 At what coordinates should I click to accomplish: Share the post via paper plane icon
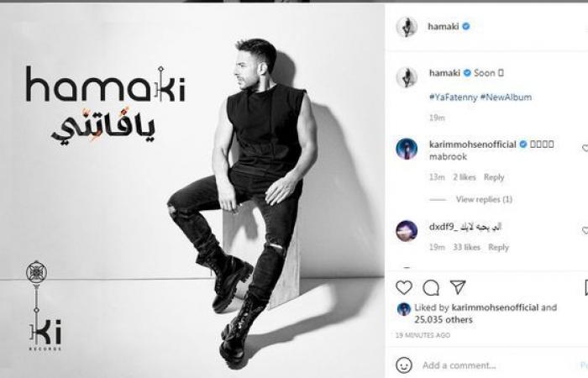coord(458,287)
